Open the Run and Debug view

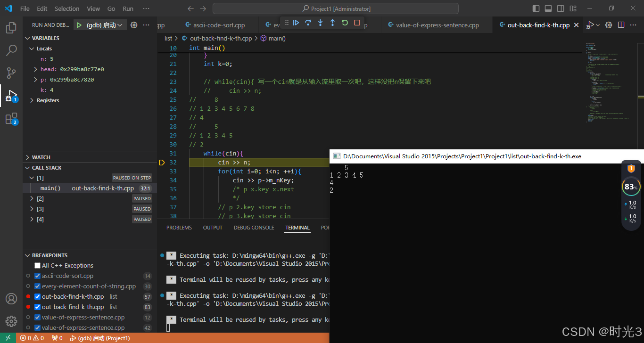pyautogui.click(x=11, y=96)
